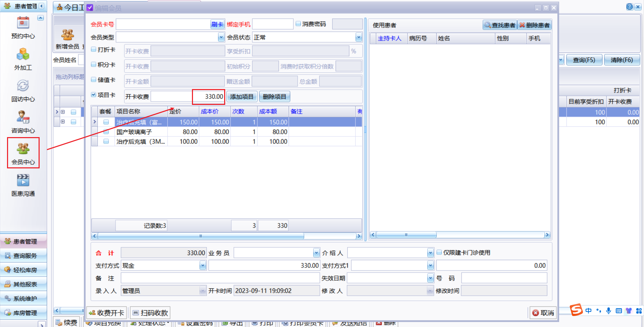Click the 刷卡 swipe card button
The image size is (644, 327).
[217, 24]
